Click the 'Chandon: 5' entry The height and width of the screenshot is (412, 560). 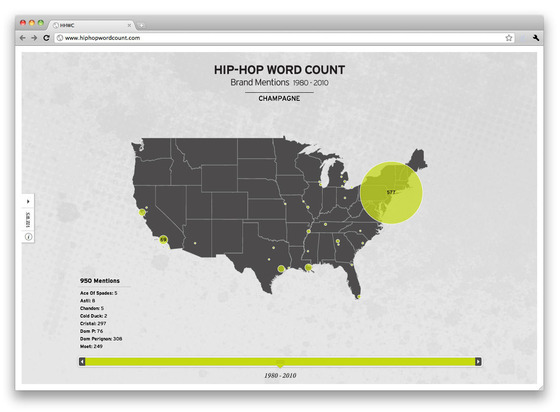(x=92, y=308)
